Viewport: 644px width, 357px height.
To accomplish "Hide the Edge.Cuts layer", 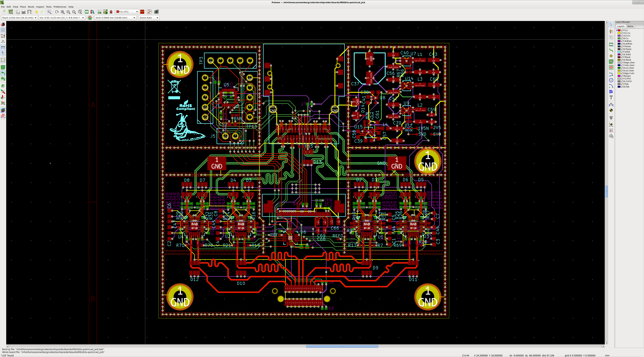I will coord(622,73).
